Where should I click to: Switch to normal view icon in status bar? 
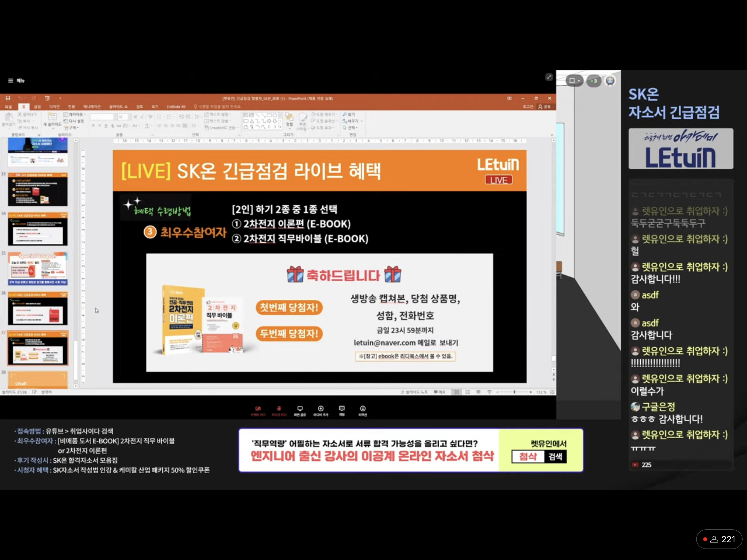point(457,392)
